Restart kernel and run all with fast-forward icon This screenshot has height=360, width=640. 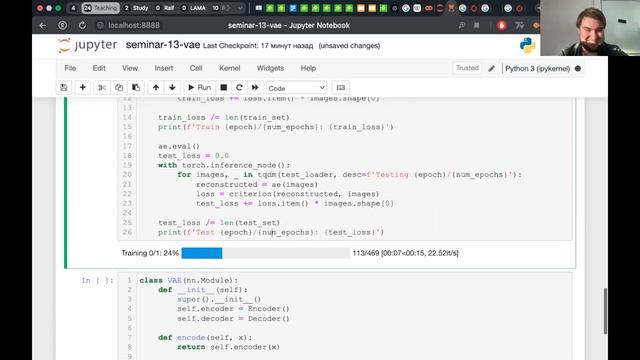point(255,88)
